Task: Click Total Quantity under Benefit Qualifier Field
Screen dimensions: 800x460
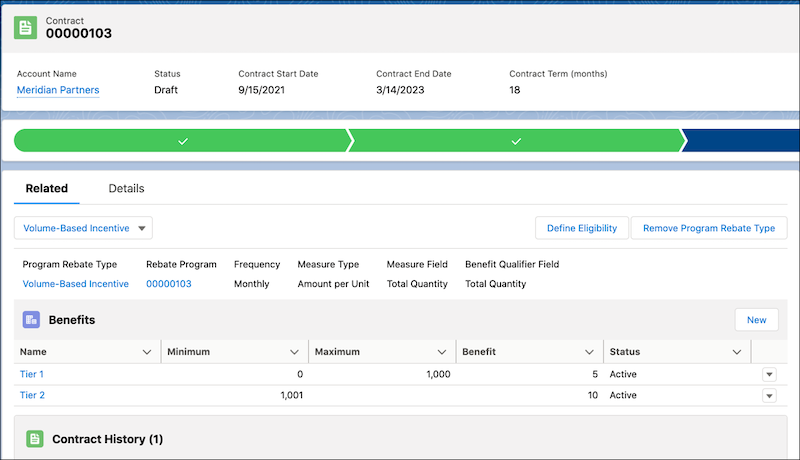Action: click(x=495, y=284)
